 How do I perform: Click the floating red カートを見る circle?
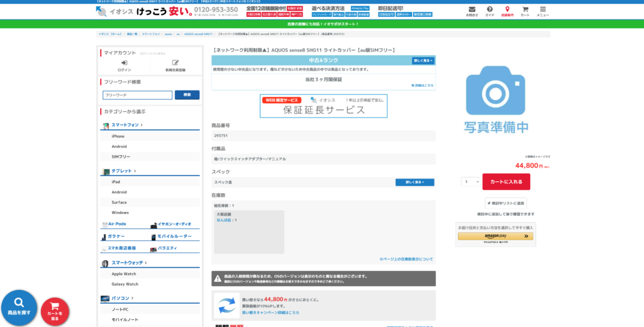(55, 311)
